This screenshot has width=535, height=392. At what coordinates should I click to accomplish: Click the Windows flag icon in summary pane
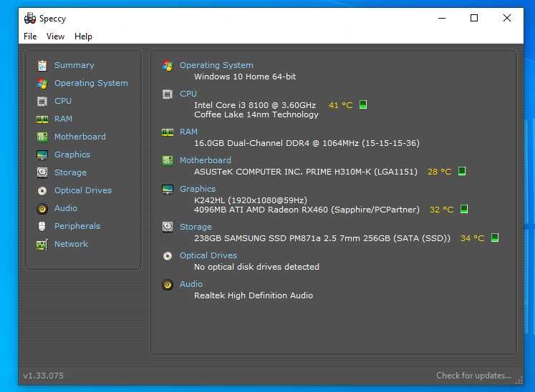pyautogui.click(x=167, y=65)
